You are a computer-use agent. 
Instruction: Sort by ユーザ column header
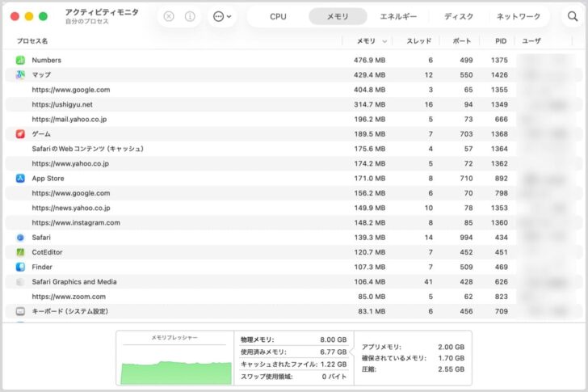[x=531, y=41]
